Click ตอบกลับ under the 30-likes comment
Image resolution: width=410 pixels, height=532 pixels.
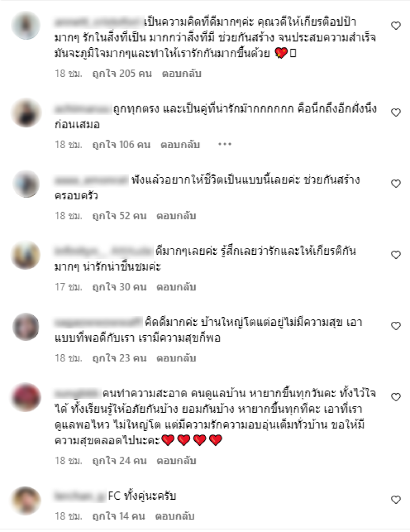176,288
